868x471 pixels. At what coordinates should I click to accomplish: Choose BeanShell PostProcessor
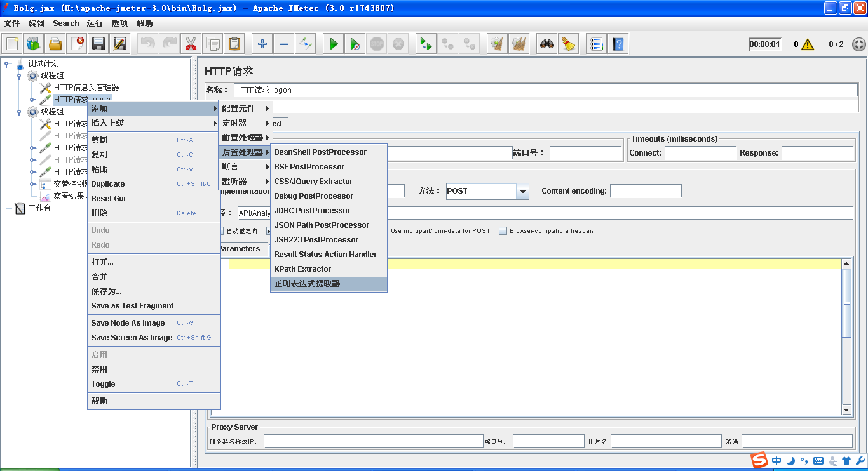point(329,152)
